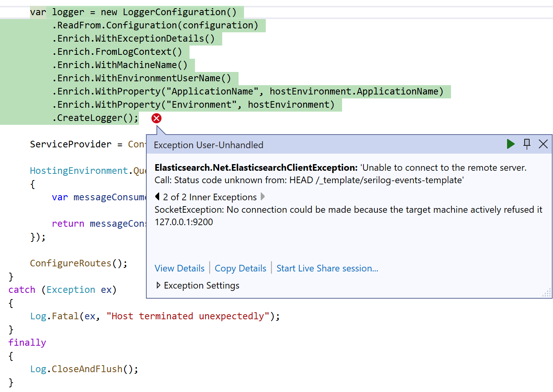The width and height of the screenshot is (553, 392).
Task: Pin the Exception User-Unhandled popup open
Action: tap(527, 144)
